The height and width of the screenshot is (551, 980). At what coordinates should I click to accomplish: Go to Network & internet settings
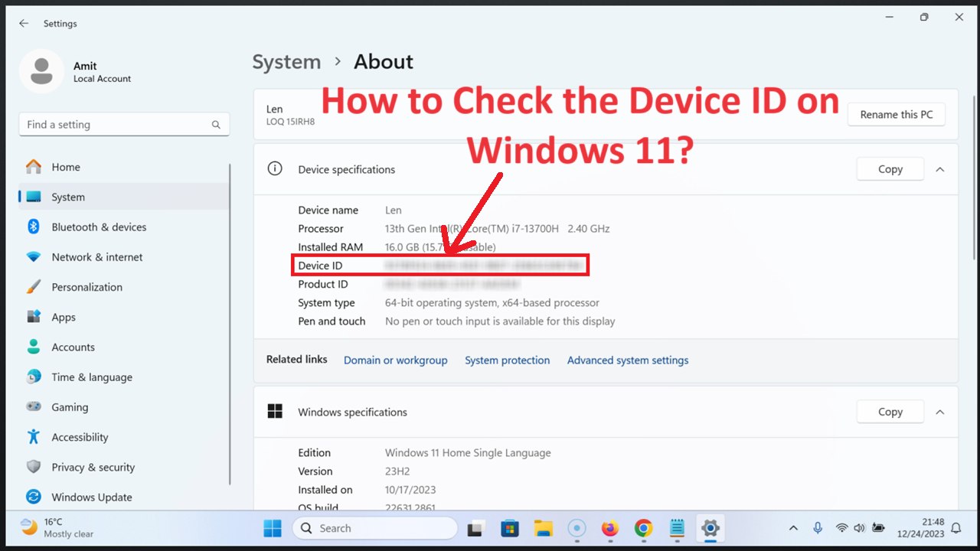[122, 257]
